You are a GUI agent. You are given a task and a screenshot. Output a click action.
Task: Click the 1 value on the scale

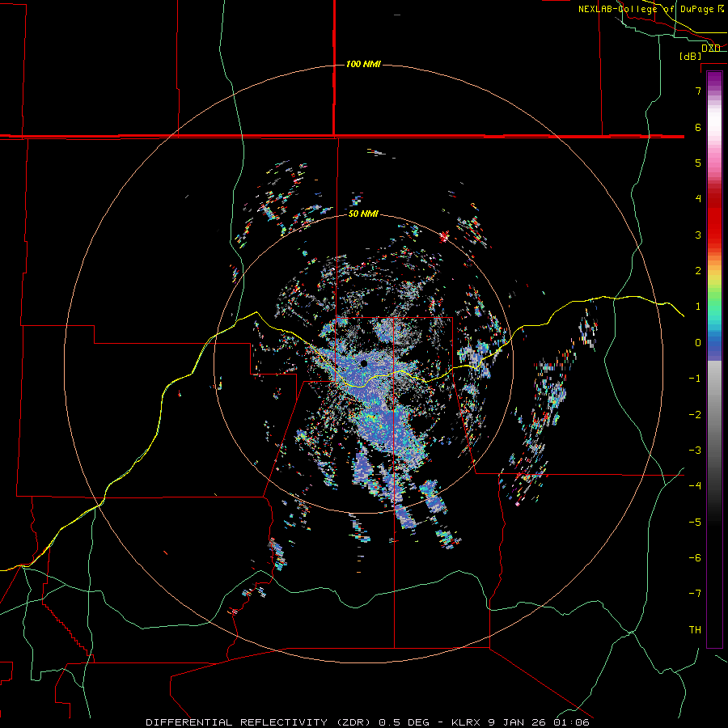698,307
